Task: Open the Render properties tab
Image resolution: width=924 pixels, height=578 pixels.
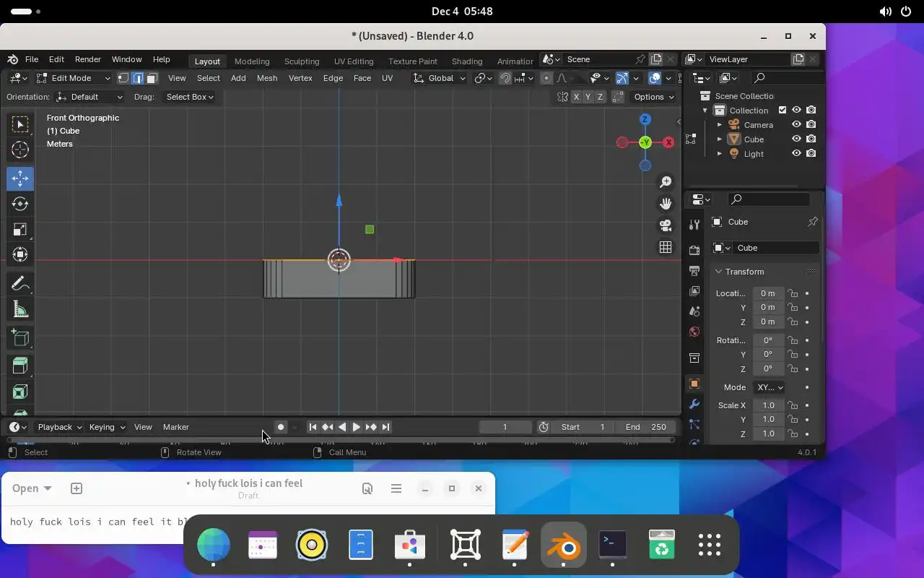Action: click(x=694, y=250)
